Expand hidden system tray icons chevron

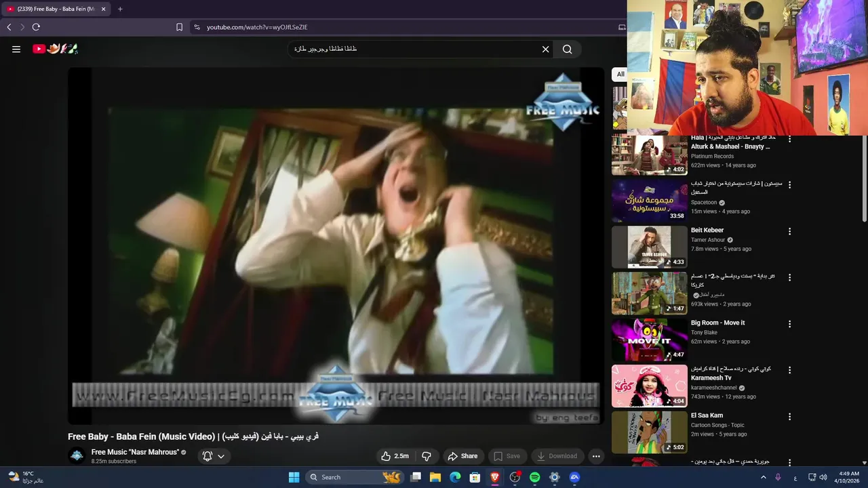click(764, 477)
